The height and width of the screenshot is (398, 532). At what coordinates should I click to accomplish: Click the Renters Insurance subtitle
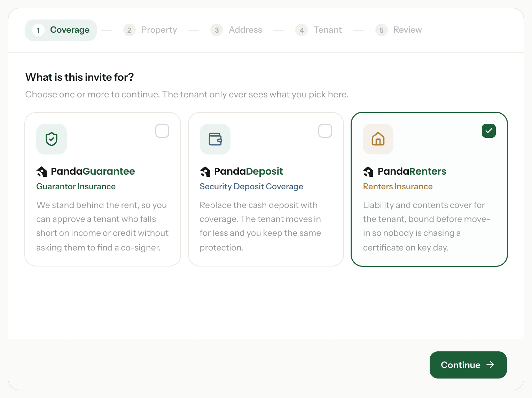pos(398,187)
